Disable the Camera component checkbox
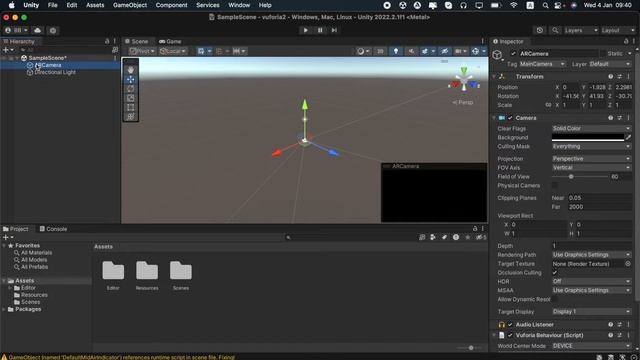Viewport: 640px width, 360px height. tap(510, 118)
